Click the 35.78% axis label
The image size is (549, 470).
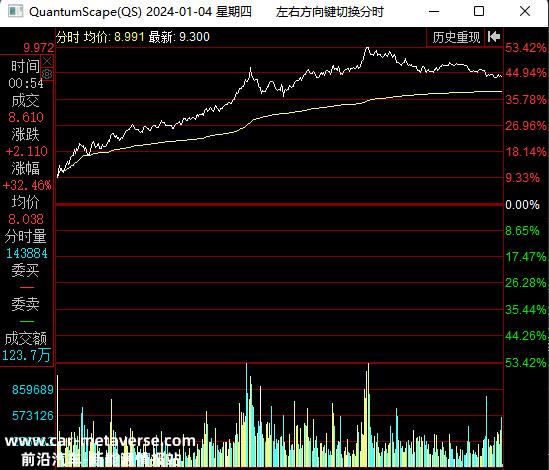pyautogui.click(x=526, y=100)
